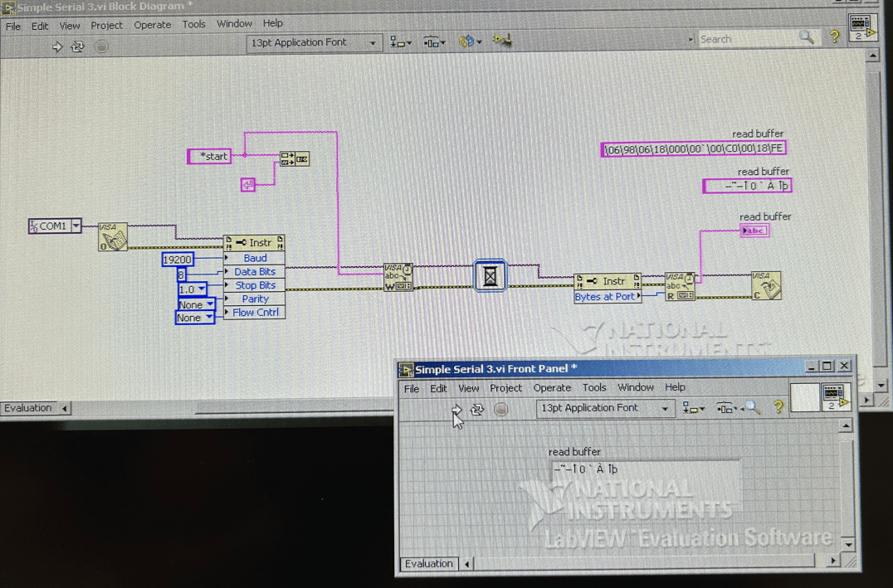Screen dimensions: 893x588
Task: Click search magnifier in Front Panel toolbar
Action: point(753,406)
